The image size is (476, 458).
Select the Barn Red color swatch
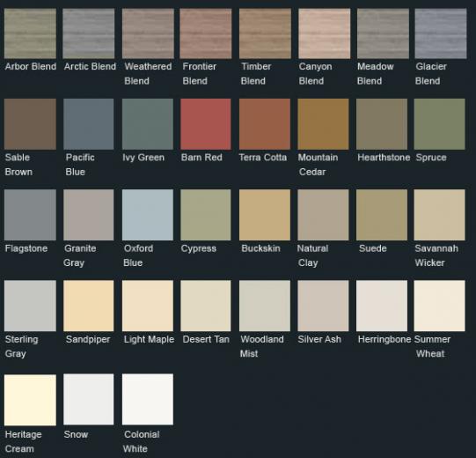pos(206,124)
